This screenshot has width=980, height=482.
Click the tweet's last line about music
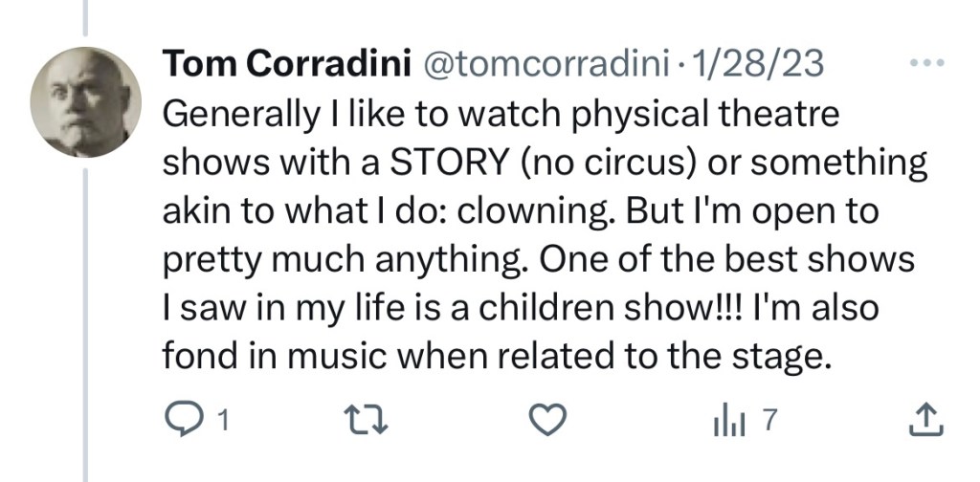click(494, 358)
